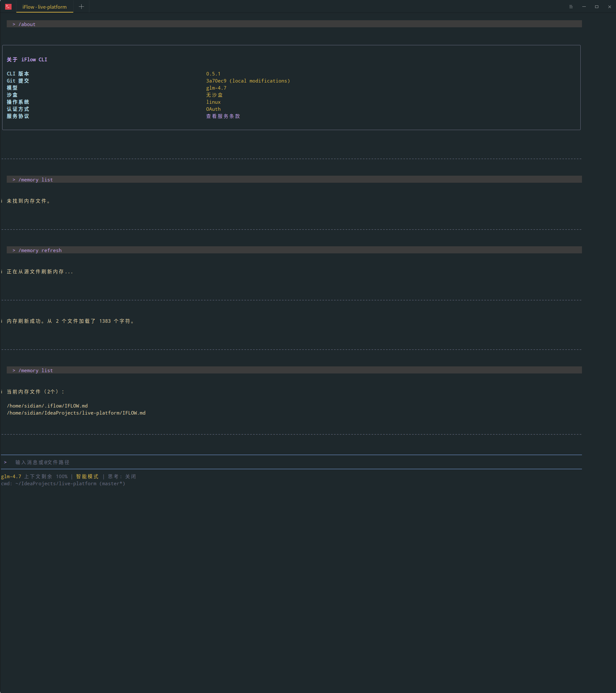The width and height of the screenshot is (616, 693).
Task: Click the info icon beside 未找到内存文件
Action: 2,201
